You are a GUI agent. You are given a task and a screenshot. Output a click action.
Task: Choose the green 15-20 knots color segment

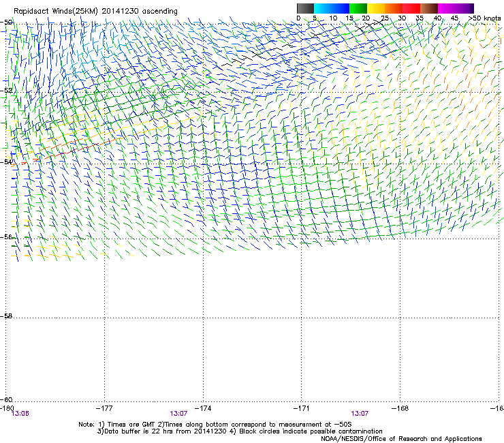[358, 8]
